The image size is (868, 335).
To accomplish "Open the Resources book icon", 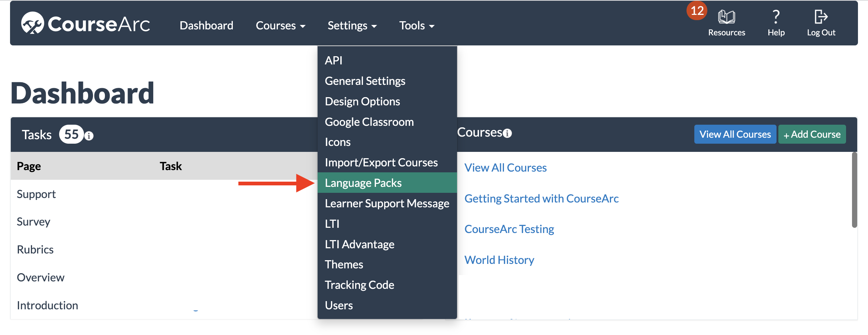I will point(726,17).
